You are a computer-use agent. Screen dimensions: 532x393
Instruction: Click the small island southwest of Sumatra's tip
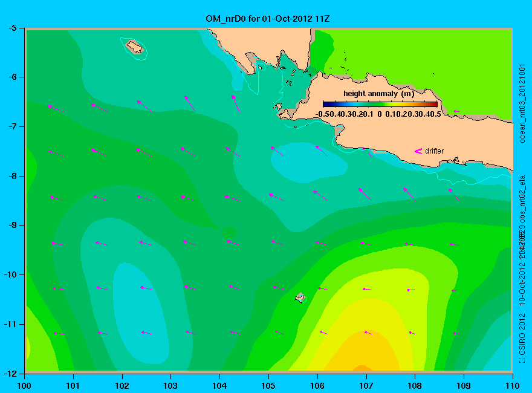(x=135, y=47)
